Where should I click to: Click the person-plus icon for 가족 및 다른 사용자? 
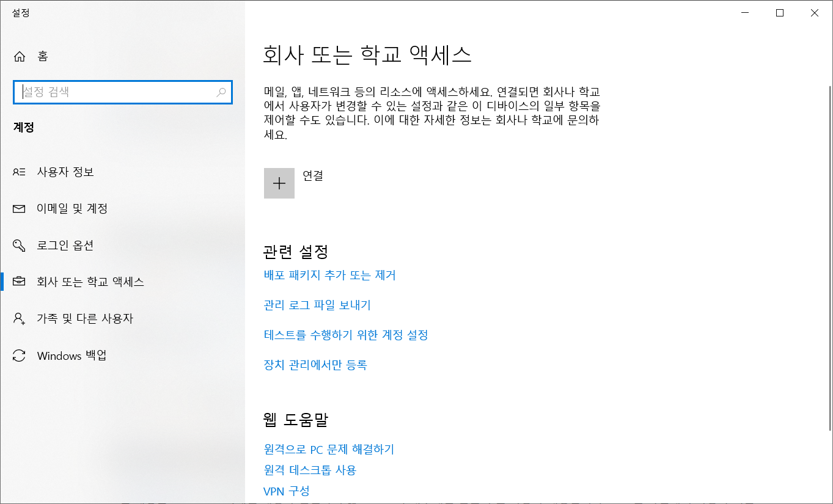(20, 319)
